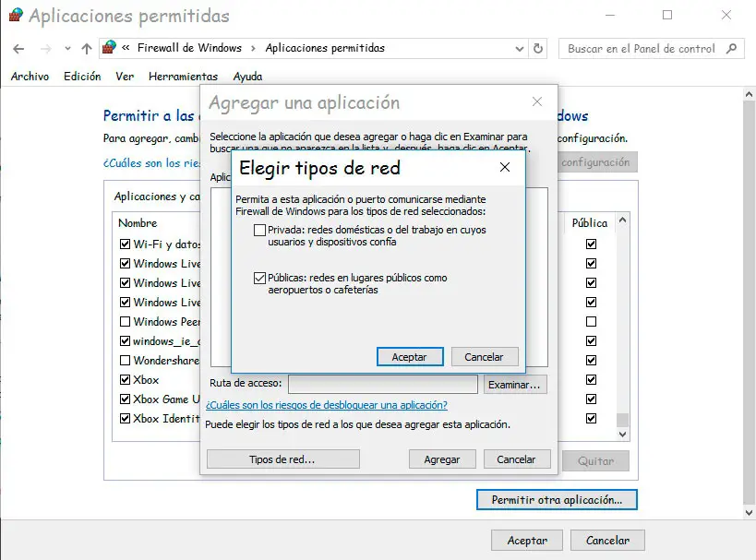Toggle the Xbox name checkbox
The image size is (756, 560).
point(125,380)
